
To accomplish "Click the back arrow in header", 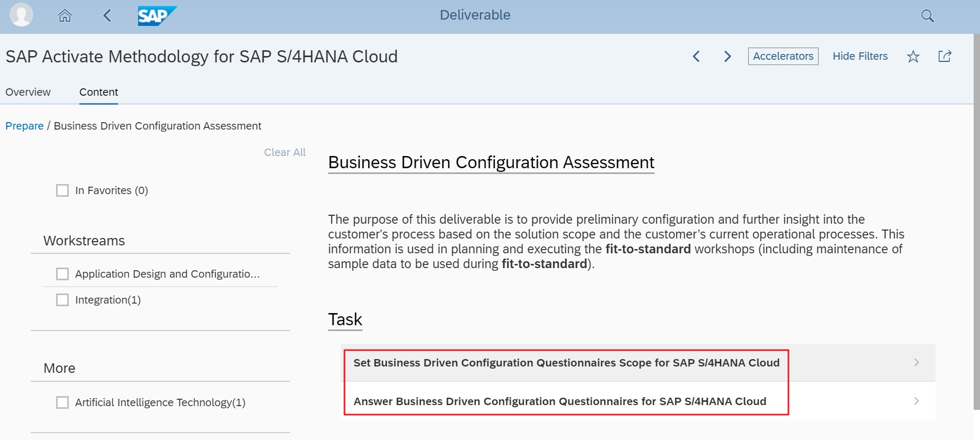I will 107,16.
